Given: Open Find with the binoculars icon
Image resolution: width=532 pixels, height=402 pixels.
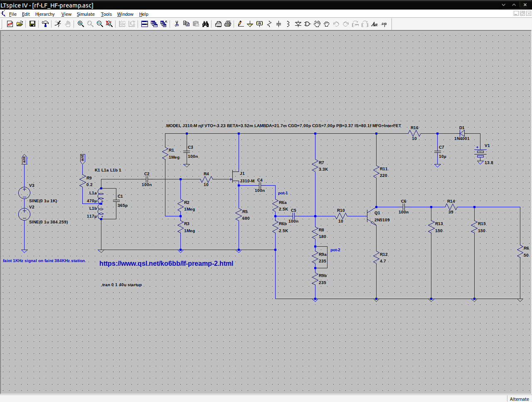Looking at the screenshot, I should tap(205, 24).
